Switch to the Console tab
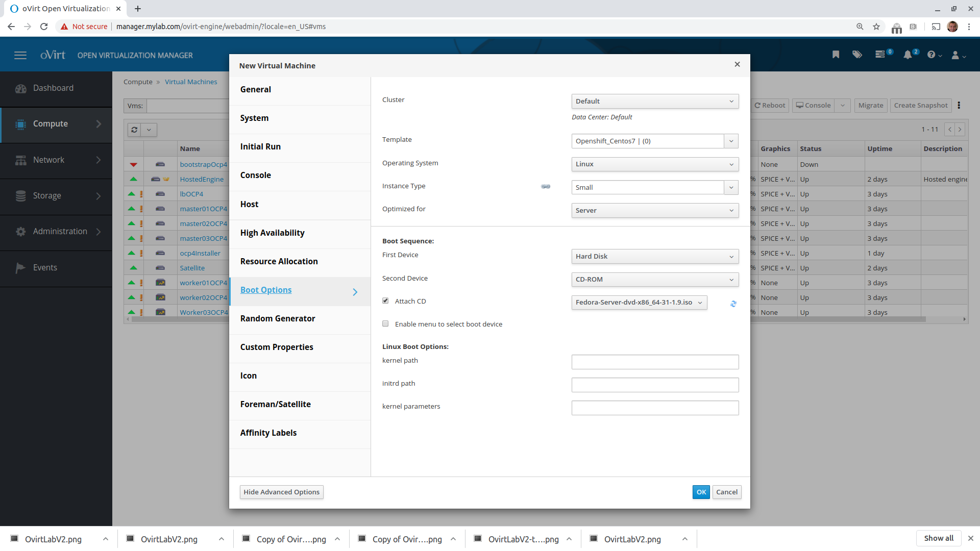 [x=300, y=176]
